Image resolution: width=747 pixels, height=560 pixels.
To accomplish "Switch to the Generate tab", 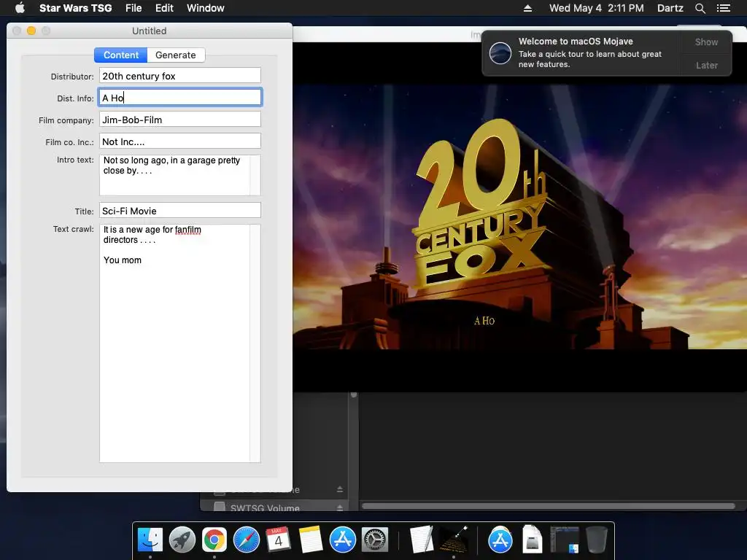I will 176,55.
